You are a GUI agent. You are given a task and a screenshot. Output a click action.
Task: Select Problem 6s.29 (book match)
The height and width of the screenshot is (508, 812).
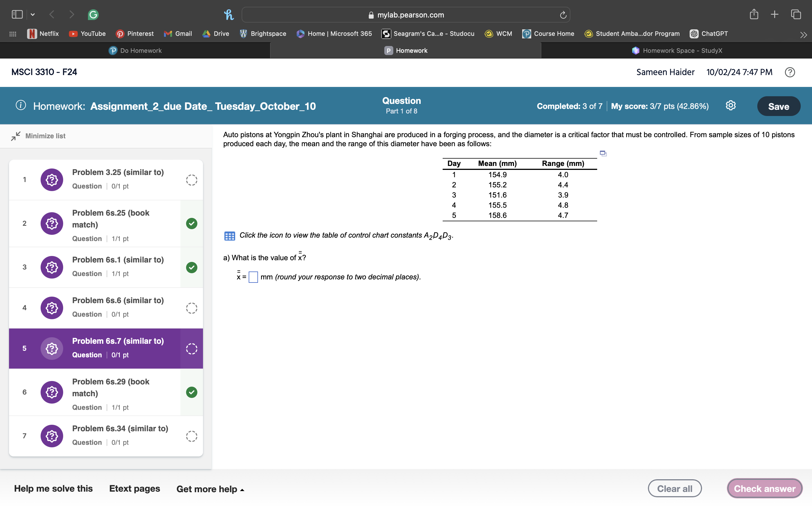click(x=106, y=392)
